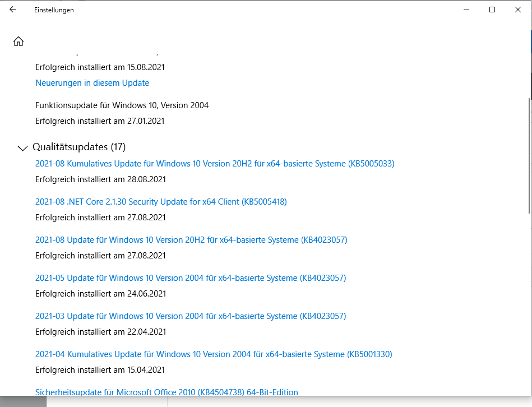Click the install date text 28.08.2021
532x407 pixels.
pos(146,179)
